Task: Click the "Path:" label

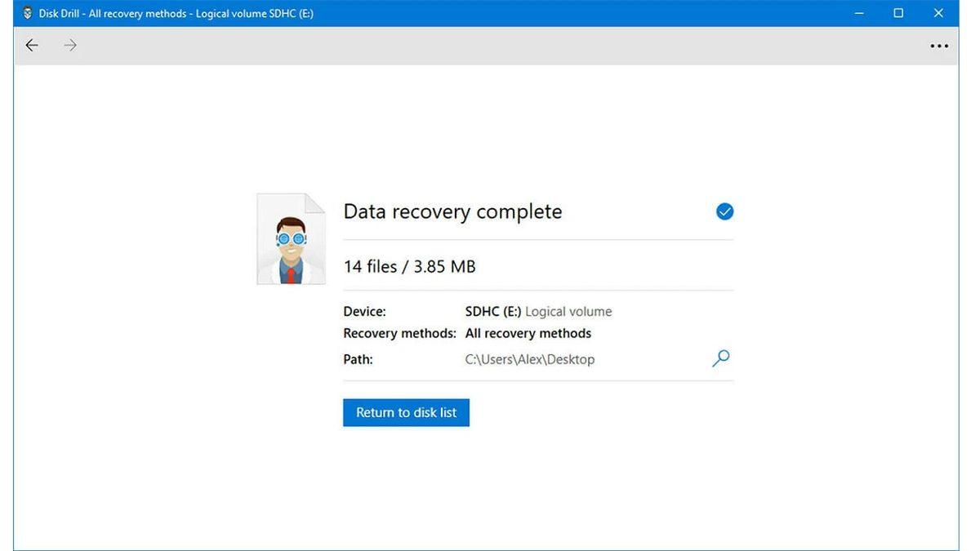Action: [358, 359]
